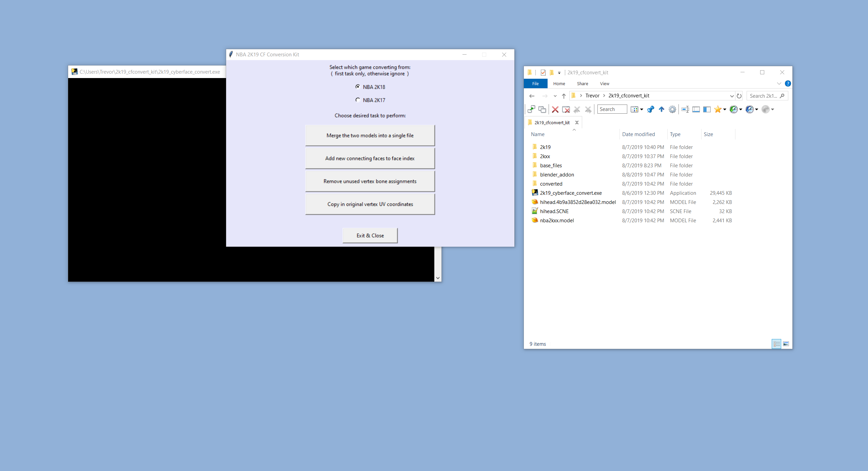
Task: Click Remove unused vertex bone assignments
Action: (x=370, y=181)
